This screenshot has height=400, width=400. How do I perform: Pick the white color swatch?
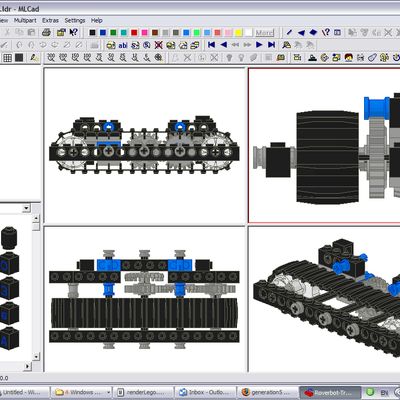coord(249,33)
